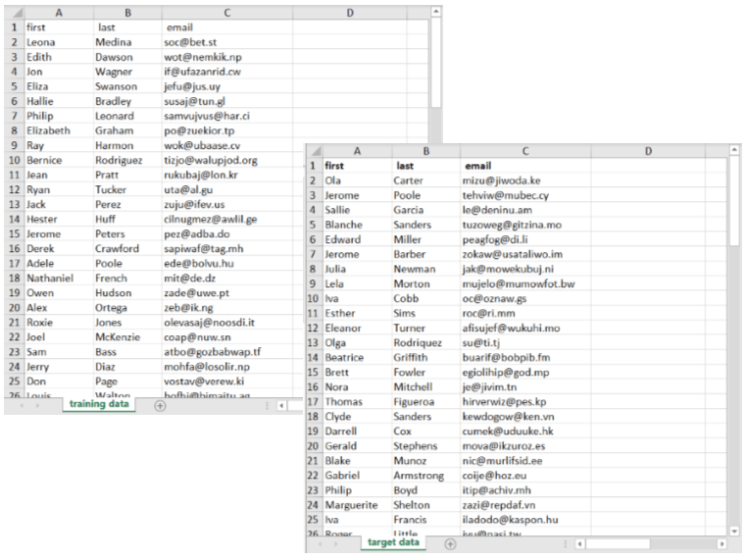
Task: Select cell 'Darrell'
Action: (357, 432)
